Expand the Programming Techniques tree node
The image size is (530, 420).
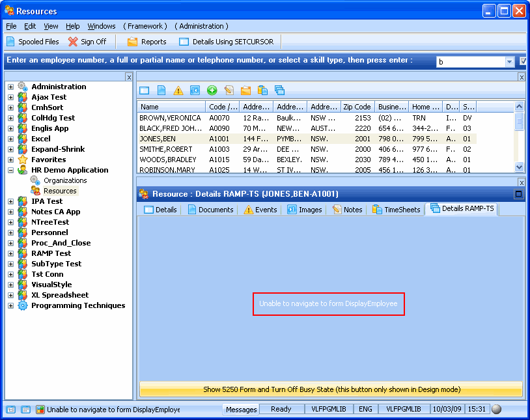click(x=10, y=305)
